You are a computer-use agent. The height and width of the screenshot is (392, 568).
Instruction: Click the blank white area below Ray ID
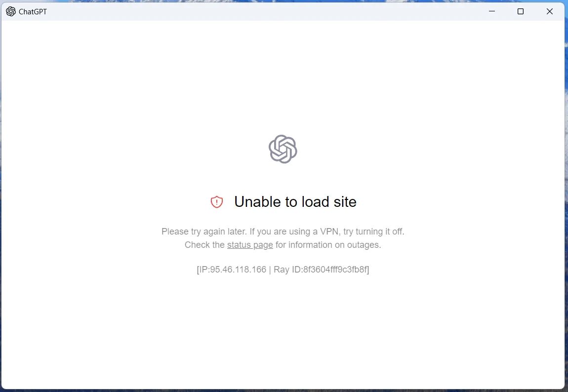click(x=283, y=326)
